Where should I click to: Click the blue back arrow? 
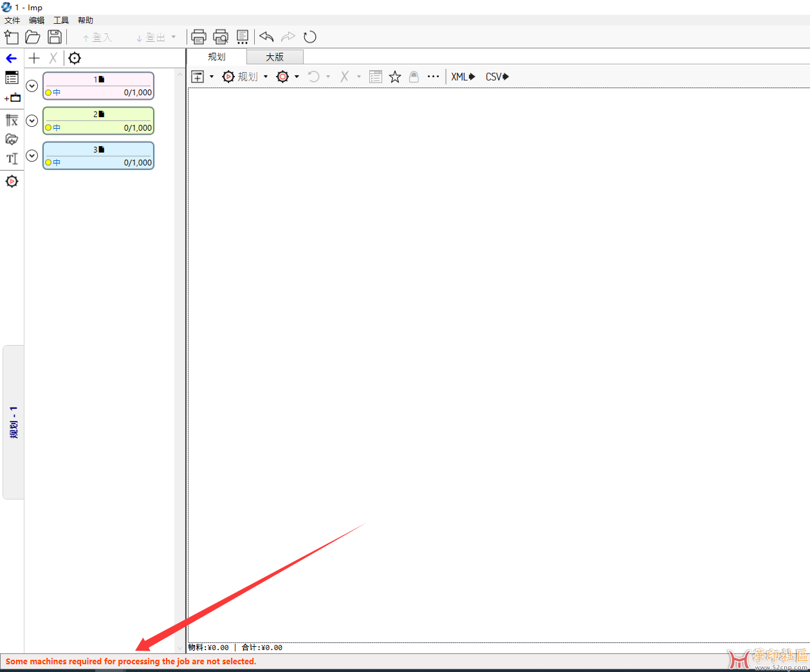[12, 59]
